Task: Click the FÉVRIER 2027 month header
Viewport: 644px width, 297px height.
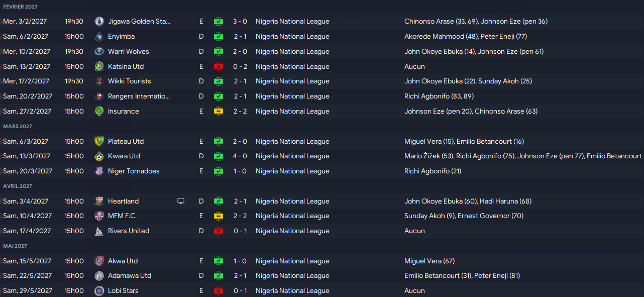Action: pos(20,7)
